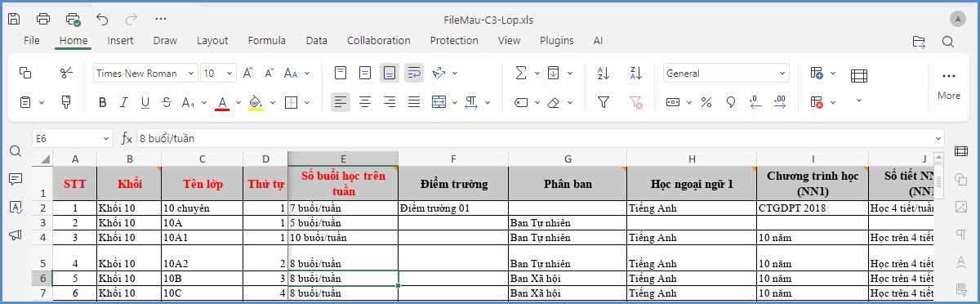Open the font color red swatch

coord(222,102)
